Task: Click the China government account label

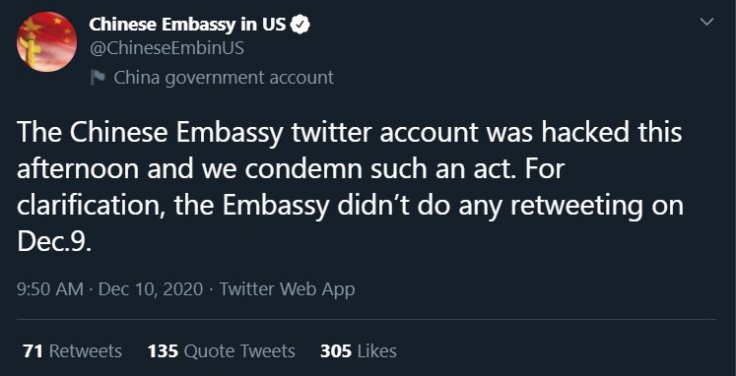Action: [x=223, y=78]
